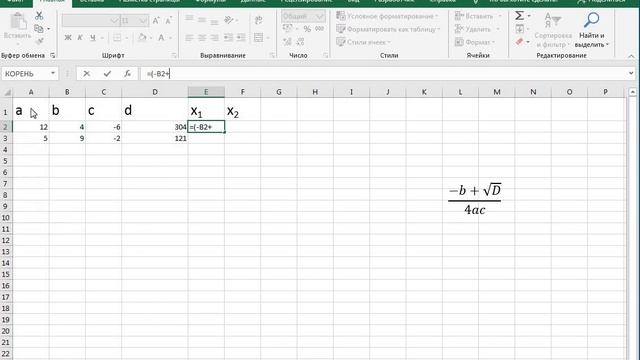Pick the font color A button
Viewport: 640px width, 360px height.
pos(161,38)
